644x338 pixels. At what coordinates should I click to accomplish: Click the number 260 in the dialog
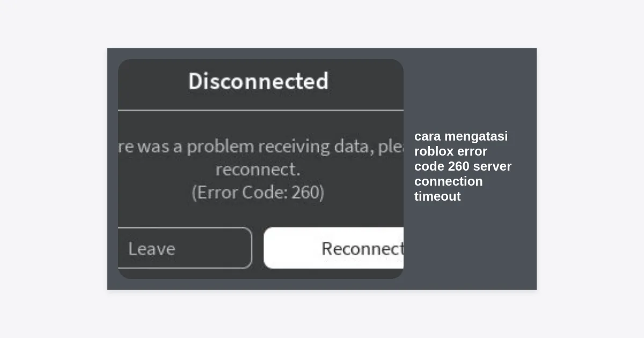tap(306, 192)
